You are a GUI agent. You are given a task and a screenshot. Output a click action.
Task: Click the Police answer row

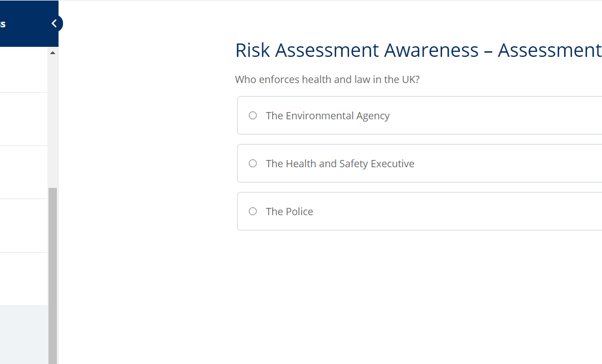(390, 211)
